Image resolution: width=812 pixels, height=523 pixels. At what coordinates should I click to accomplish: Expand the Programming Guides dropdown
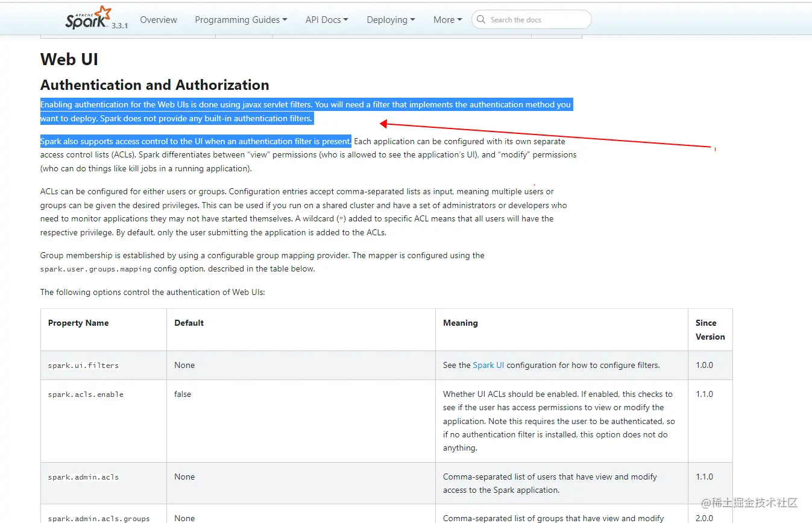point(241,19)
